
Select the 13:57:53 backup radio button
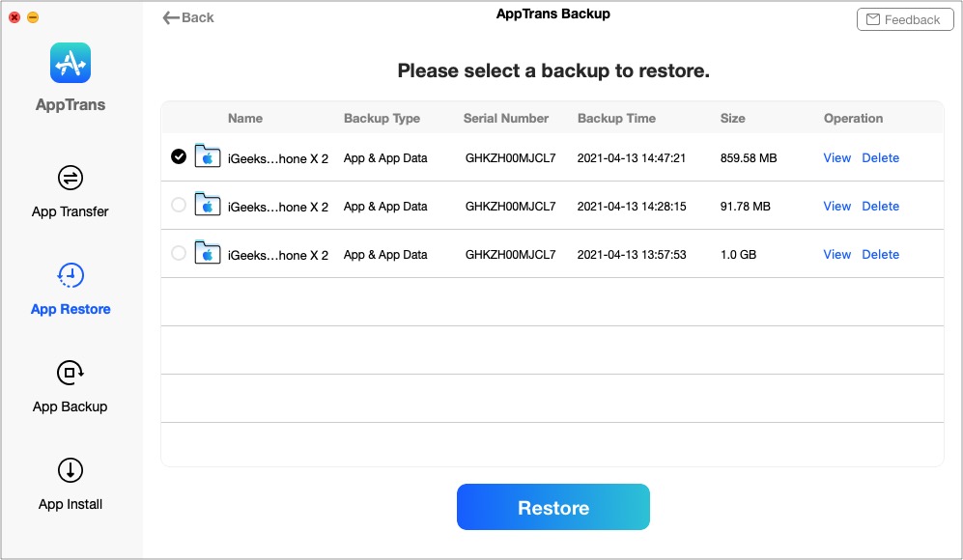pyautogui.click(x=179, y=253)
